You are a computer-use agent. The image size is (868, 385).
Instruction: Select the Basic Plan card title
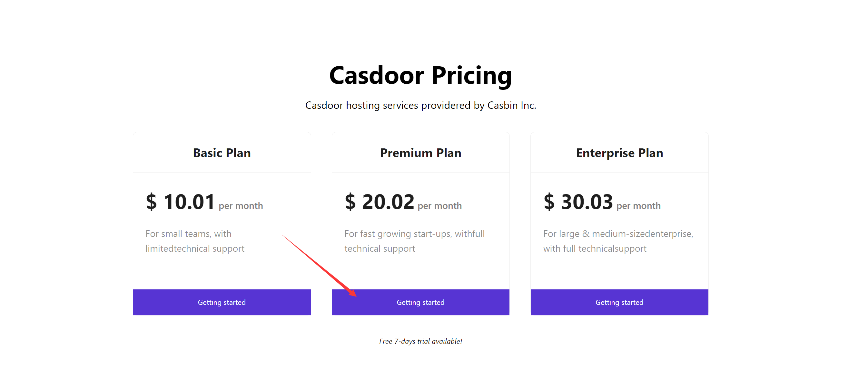222,153
